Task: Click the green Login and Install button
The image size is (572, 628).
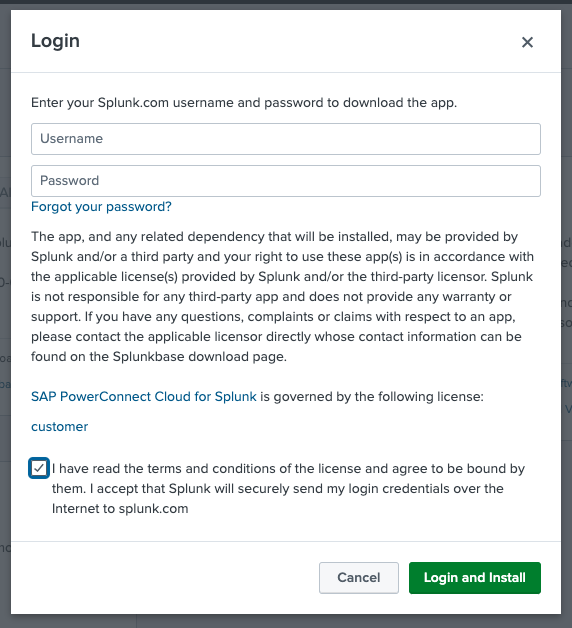Action: click(475, 578)
